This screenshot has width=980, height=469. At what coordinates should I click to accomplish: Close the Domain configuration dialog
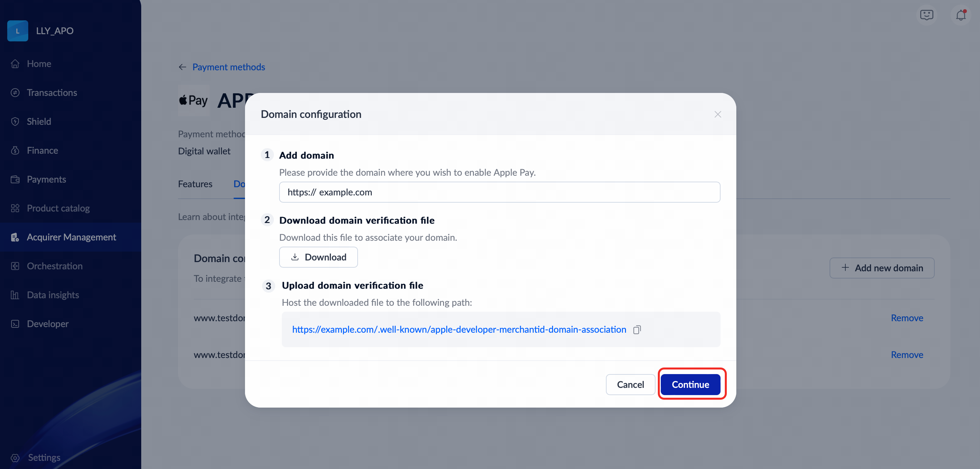tap(718, 115)
